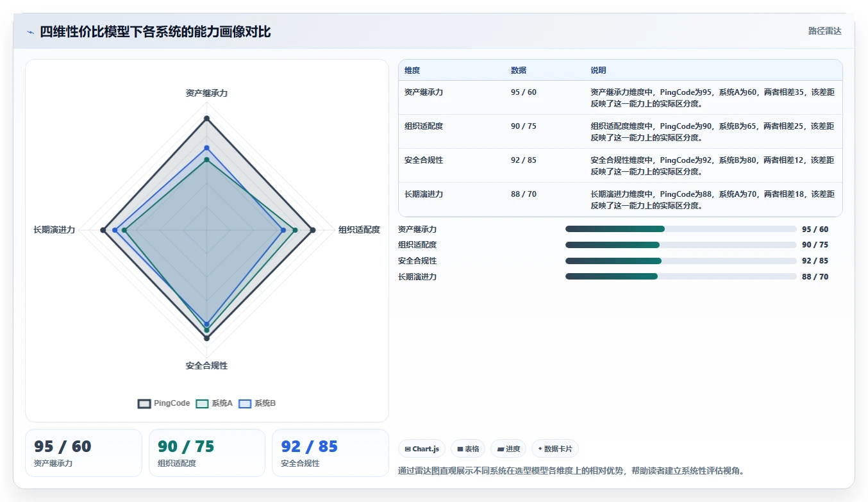Select the 数据卡片 chip
This screenshot has height=502, width=868.
pyautogui.click(x=555, y=449)
